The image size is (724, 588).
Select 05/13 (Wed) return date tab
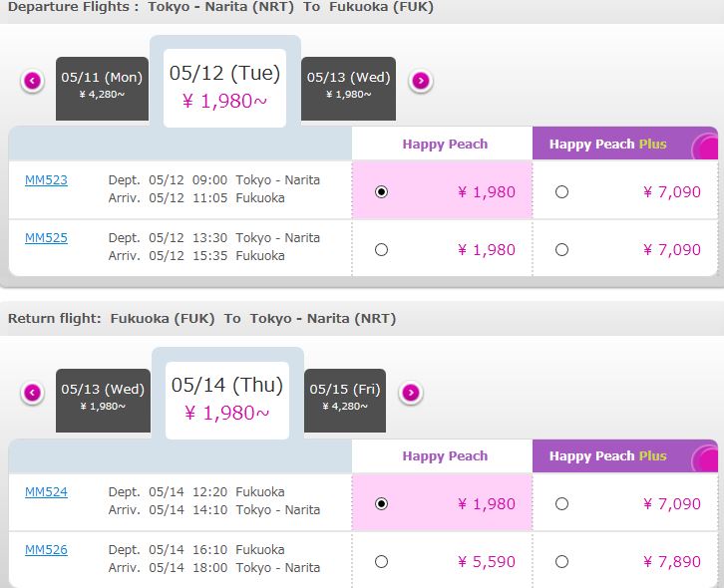(103, 401)
